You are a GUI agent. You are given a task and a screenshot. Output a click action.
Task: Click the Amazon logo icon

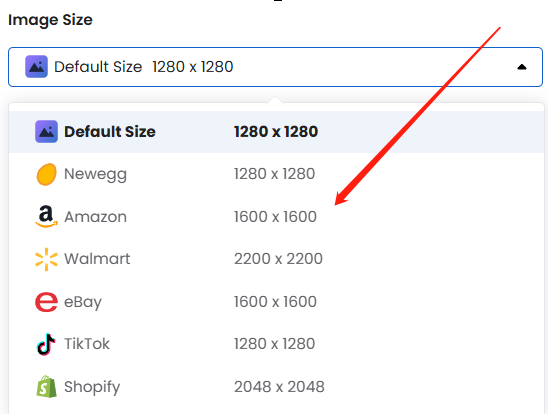tap(46, 217)
